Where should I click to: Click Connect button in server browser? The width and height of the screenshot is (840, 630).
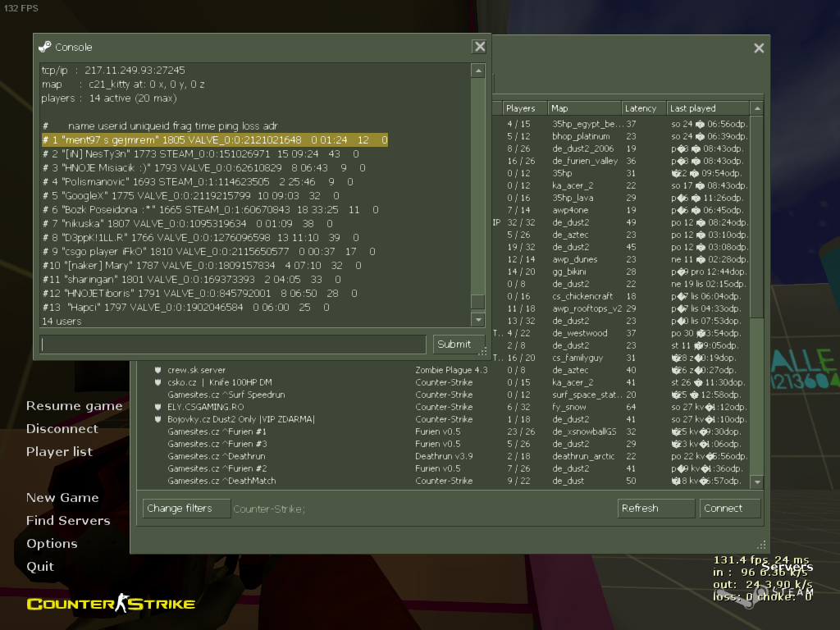coord(729,509)
